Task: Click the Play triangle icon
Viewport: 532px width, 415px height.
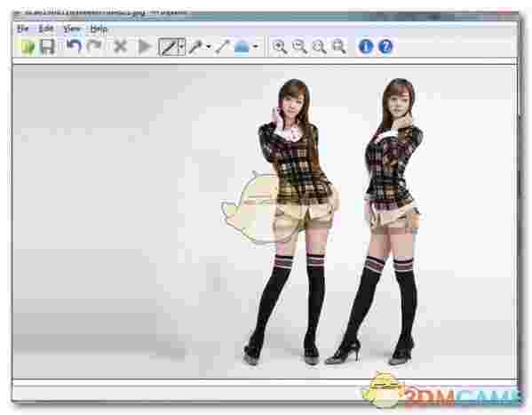Action: (145, 47)
